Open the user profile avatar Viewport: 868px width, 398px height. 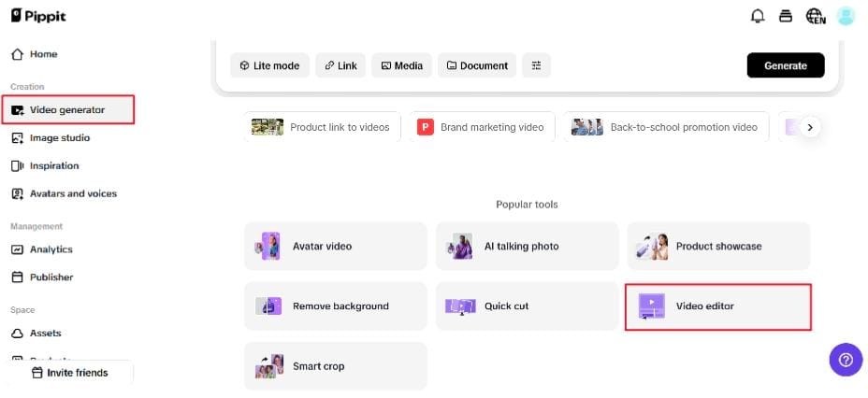[846, 16]
